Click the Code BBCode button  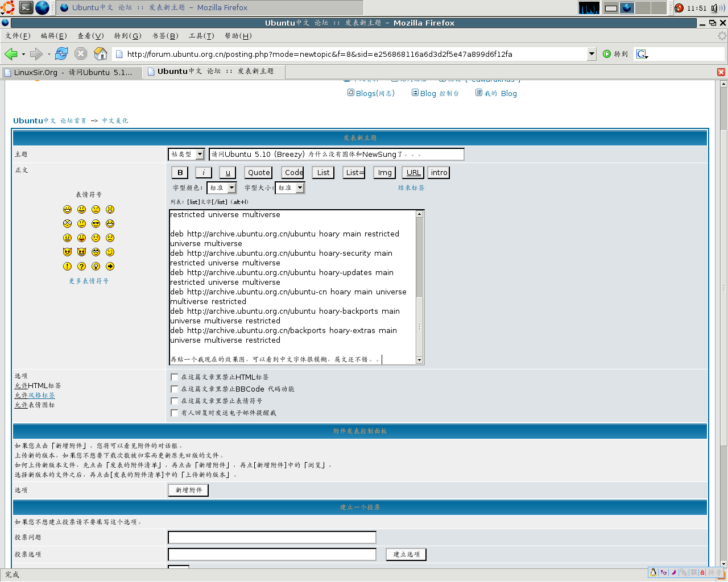pyautogui.click(x=293, y=173)
